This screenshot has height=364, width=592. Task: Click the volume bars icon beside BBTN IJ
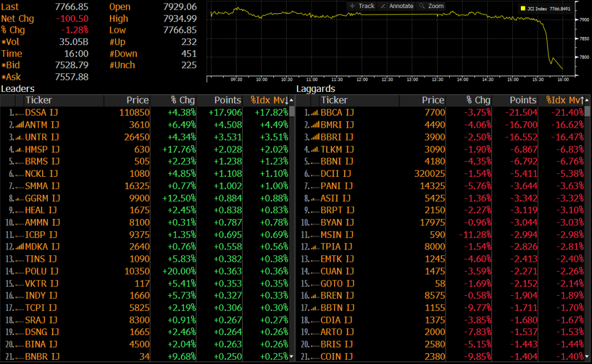pos(315,308)
